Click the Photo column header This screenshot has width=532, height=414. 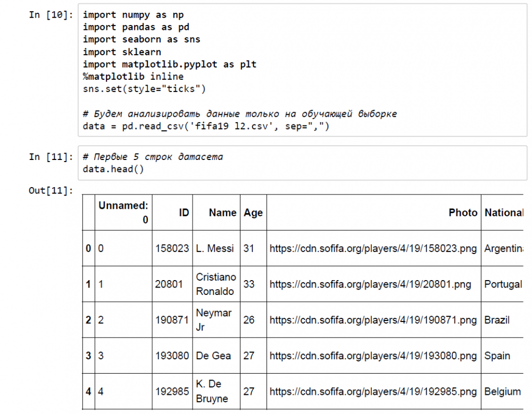[x=463, y=213]
